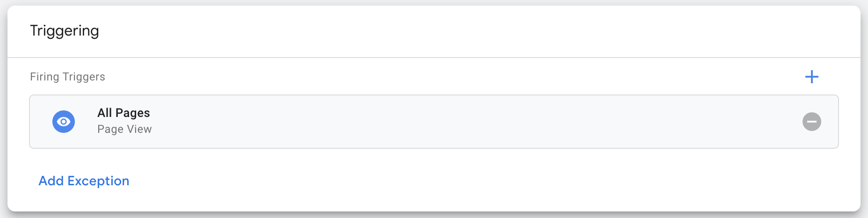The height and width of the screenshot is (218, 868).
Task: Select the Page View trigger type text
Action: point(124,129)
